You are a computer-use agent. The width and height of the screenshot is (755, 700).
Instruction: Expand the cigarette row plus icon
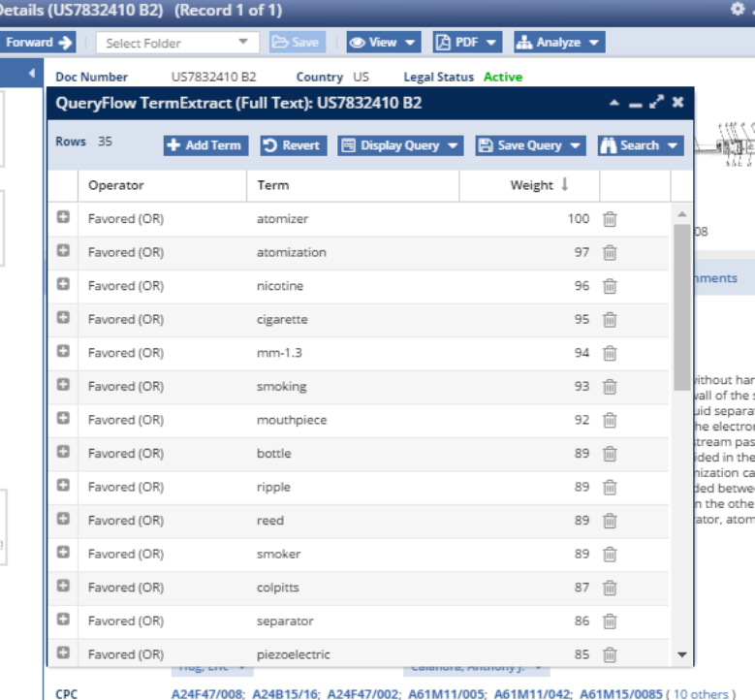pos(63,317)
